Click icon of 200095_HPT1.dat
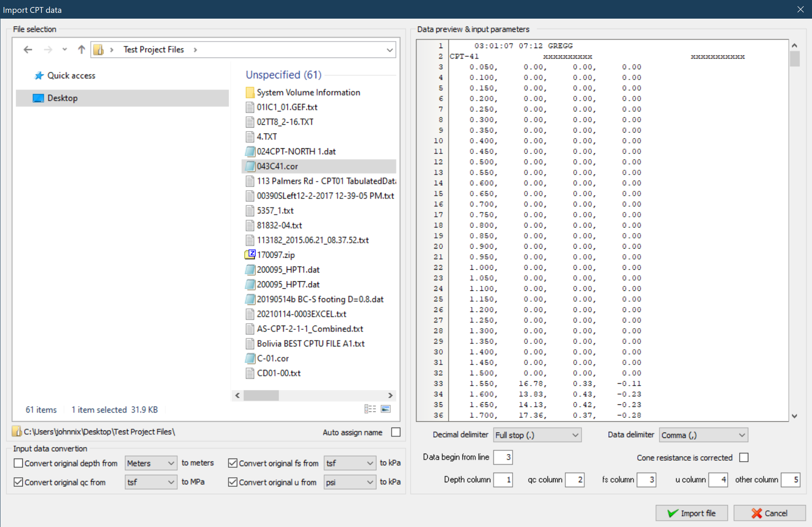 (250, 270)
